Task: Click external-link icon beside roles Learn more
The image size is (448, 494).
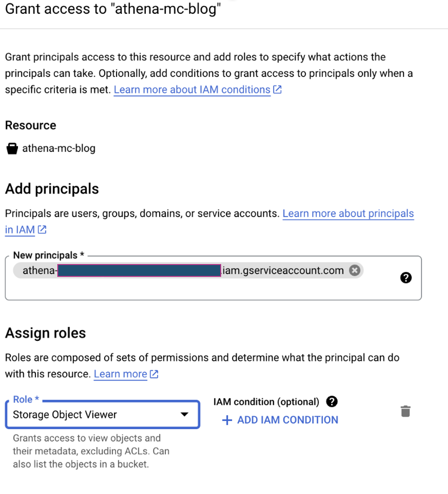Action: point(154,374)
